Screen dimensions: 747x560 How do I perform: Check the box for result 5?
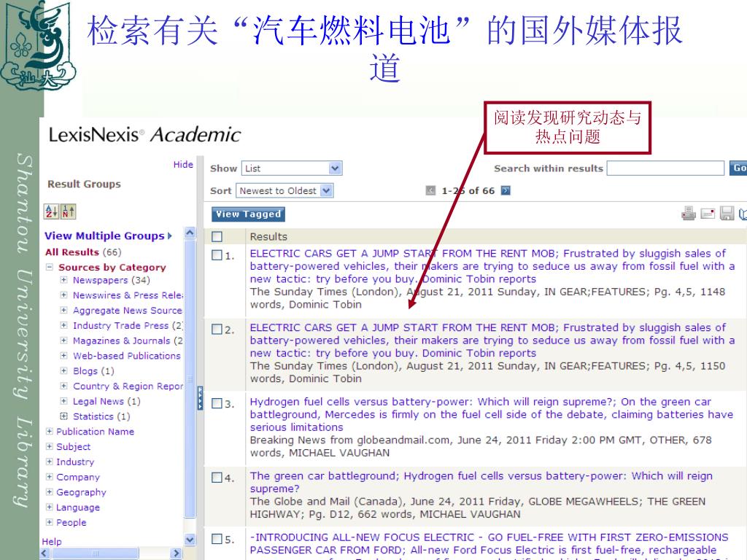click(x=217, y=539)
